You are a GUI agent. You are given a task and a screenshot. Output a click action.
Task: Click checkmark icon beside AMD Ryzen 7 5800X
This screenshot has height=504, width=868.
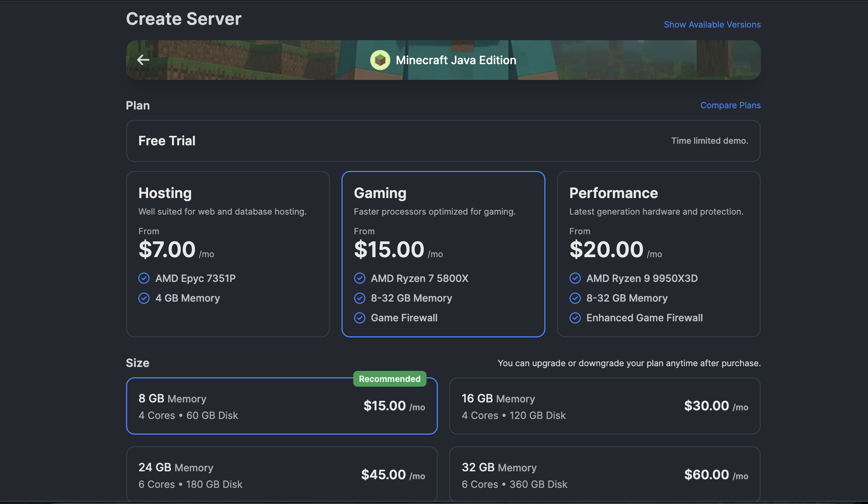click(360, 278)
